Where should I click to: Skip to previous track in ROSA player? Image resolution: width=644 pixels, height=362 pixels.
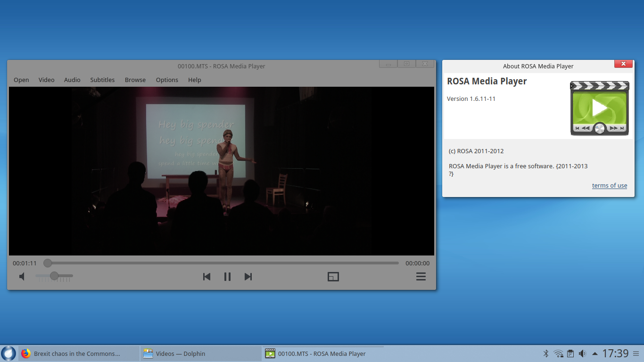tap(206, 277)
